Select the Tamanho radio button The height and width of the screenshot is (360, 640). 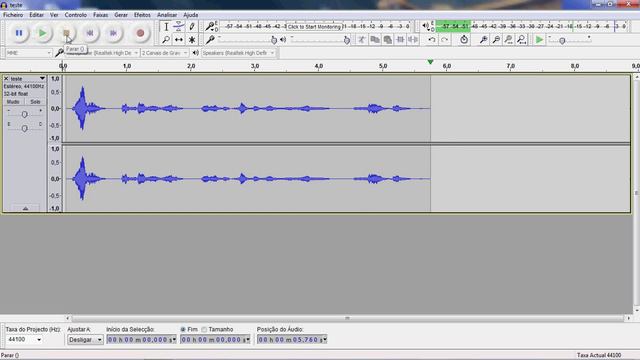[x=204, y=329]
